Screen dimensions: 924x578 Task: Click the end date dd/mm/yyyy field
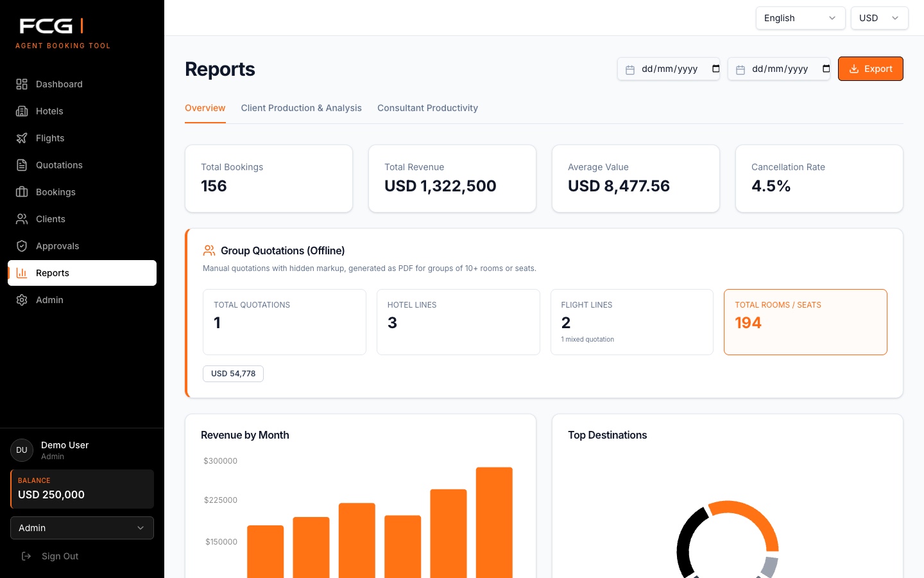click(779, 69)
